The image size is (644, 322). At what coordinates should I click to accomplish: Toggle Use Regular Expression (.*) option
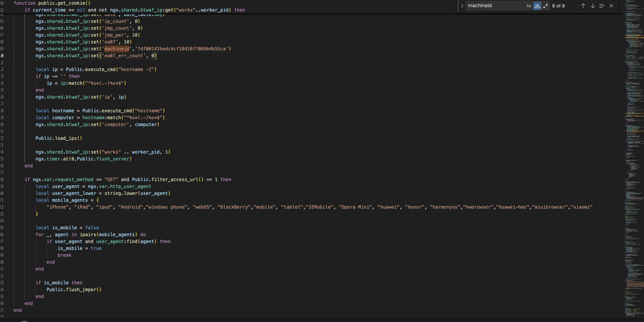click(546, 6)
